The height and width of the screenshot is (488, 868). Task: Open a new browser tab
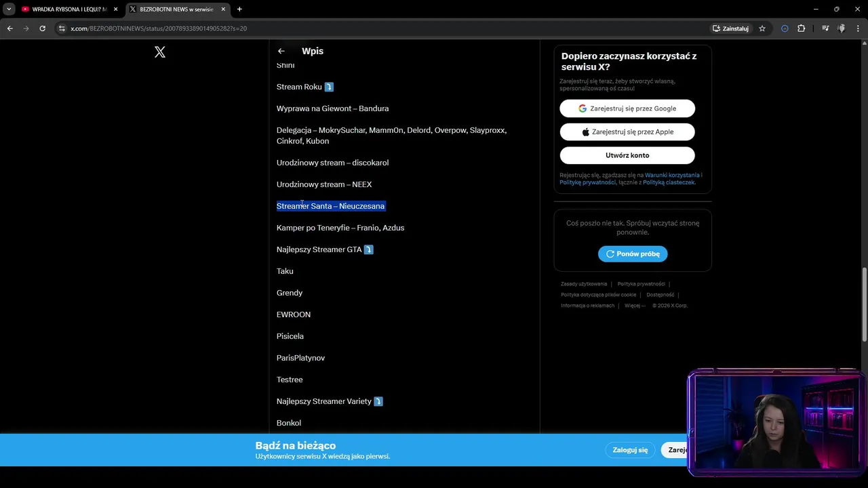tap(239, 9)
